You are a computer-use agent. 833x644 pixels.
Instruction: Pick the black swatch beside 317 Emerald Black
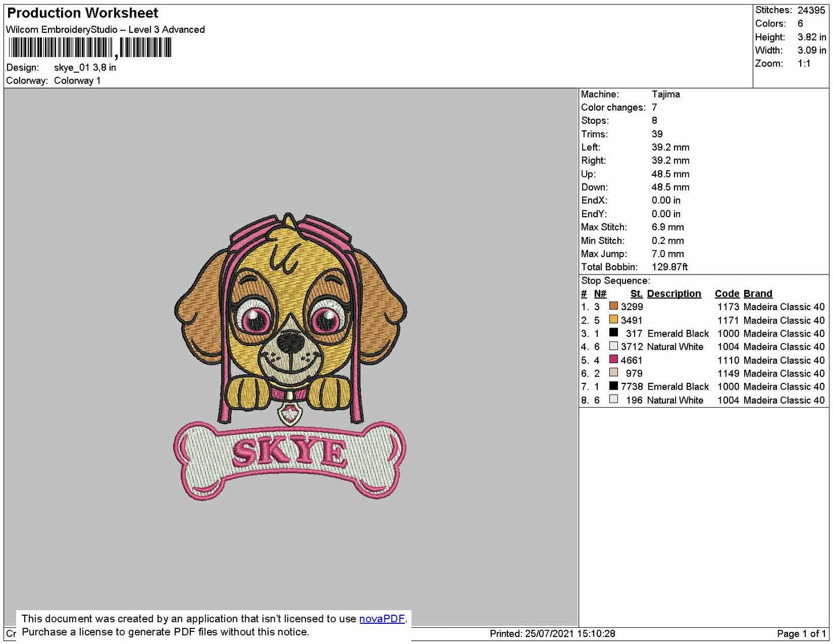pos(613,333)
